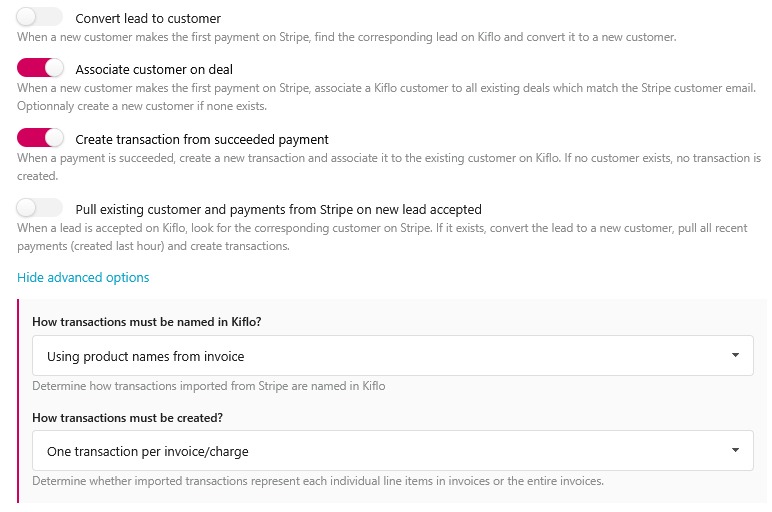Click helper text about individual line items
Image resolution: width=772 pixels, height=512 pixels.
click(317, 481)
